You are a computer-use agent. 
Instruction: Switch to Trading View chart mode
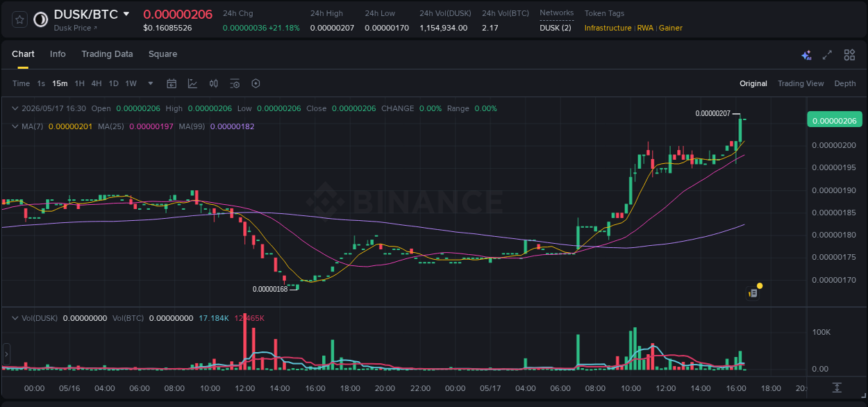(801, 83)
